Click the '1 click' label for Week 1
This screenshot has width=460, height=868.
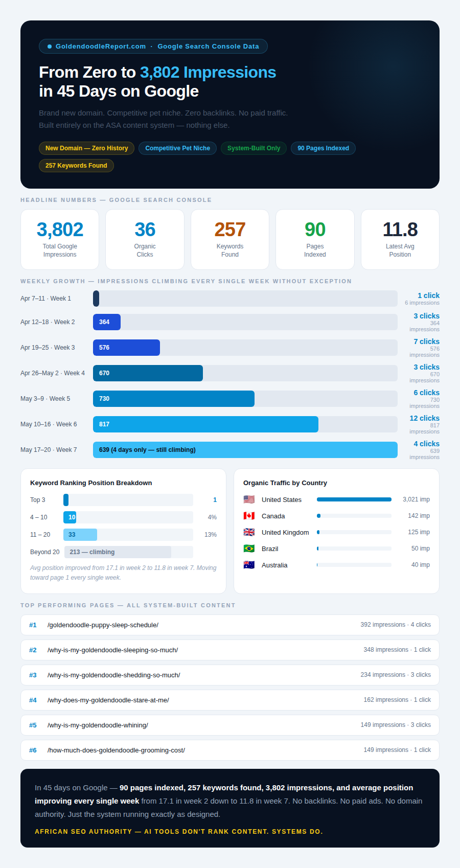click(x=428, y=295)
